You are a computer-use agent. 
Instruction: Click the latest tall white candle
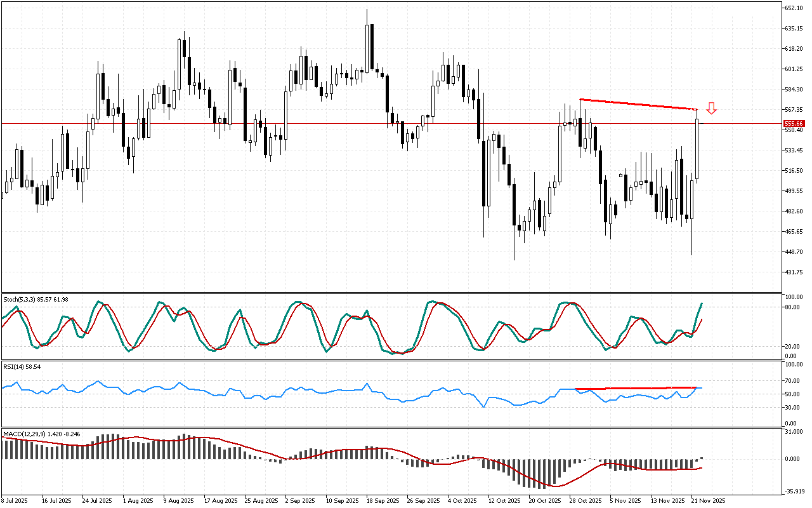tap(697, 148)
